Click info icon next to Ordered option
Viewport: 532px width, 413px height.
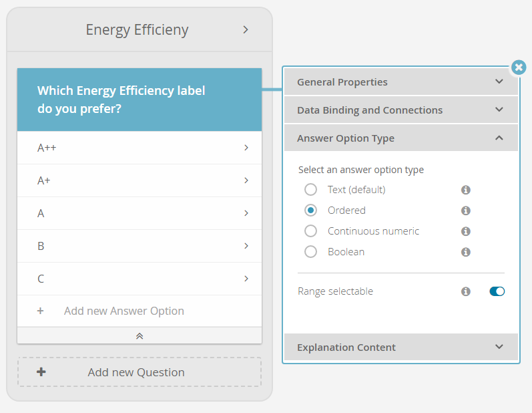coord(465,211)
